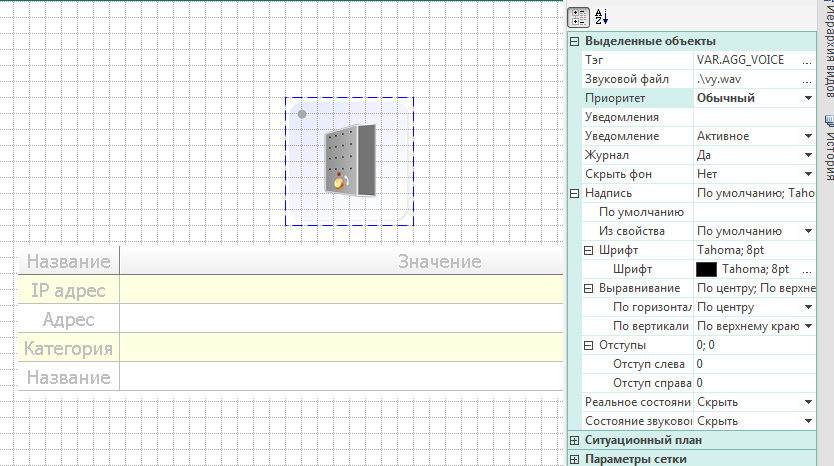
Task: Sort properties alphabetically with the A-Z icon
Action: point(602,17)
